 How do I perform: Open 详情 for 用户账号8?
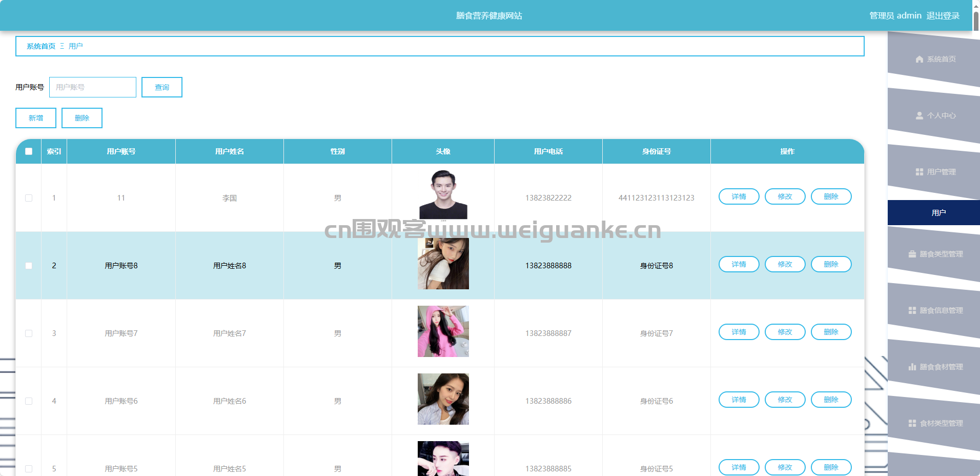pyautogui.click(x=739, y=264)
